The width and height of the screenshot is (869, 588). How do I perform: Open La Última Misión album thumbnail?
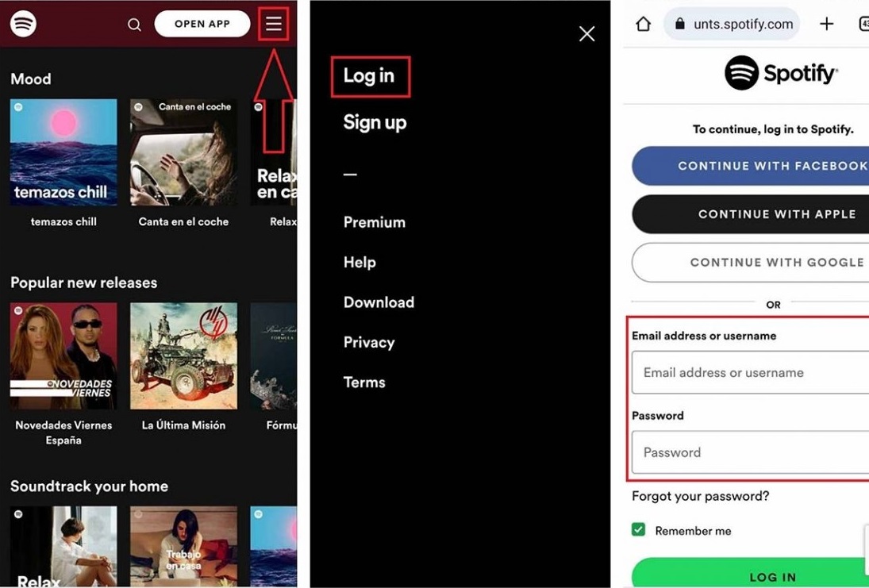tap(183, 355)
